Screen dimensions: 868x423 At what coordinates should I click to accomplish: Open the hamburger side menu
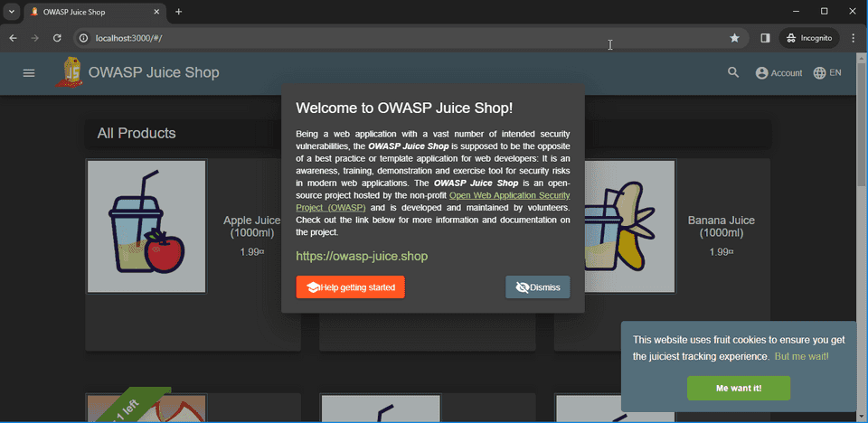(29, 73)
